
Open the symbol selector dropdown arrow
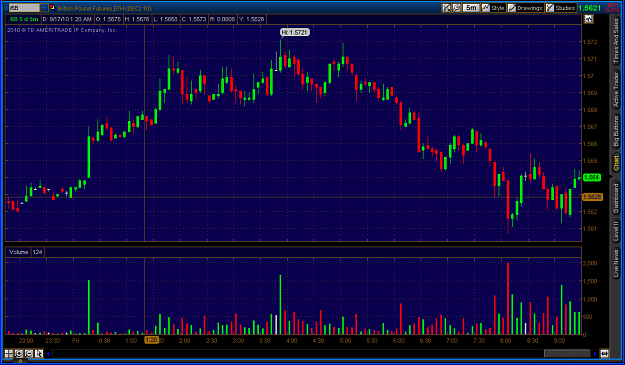coord(44,8)
